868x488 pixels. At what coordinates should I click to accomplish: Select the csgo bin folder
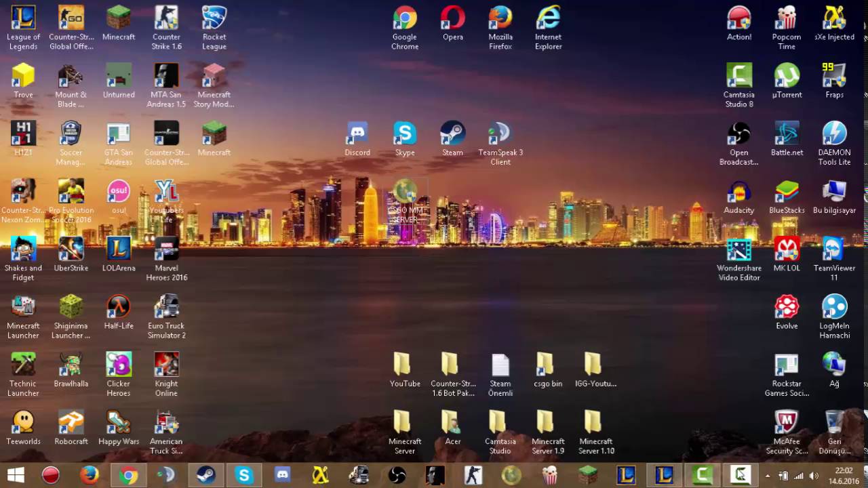(x=548, y=369)
